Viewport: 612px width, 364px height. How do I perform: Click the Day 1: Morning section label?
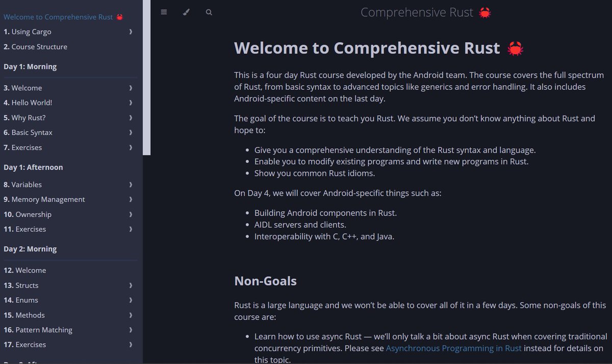click(x=30, y=67)
